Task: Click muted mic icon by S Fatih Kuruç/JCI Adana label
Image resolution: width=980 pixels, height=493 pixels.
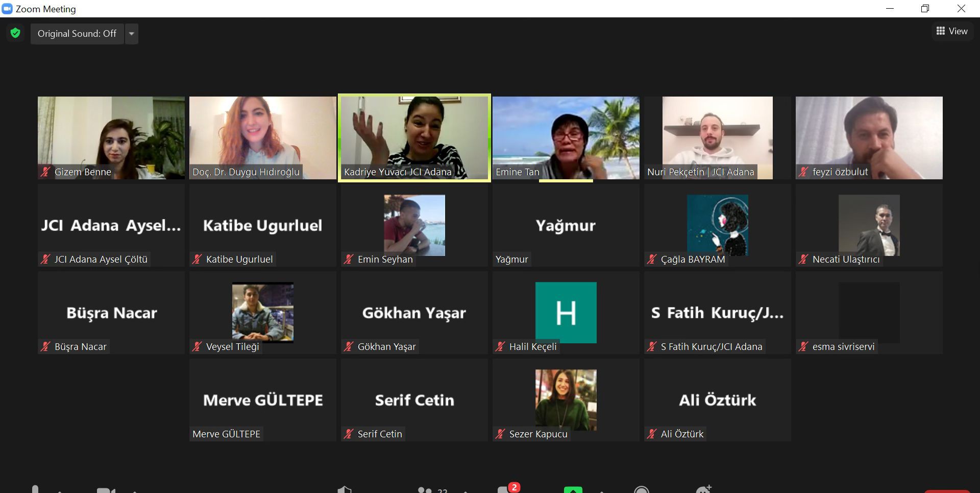Action: coord(652,347)
